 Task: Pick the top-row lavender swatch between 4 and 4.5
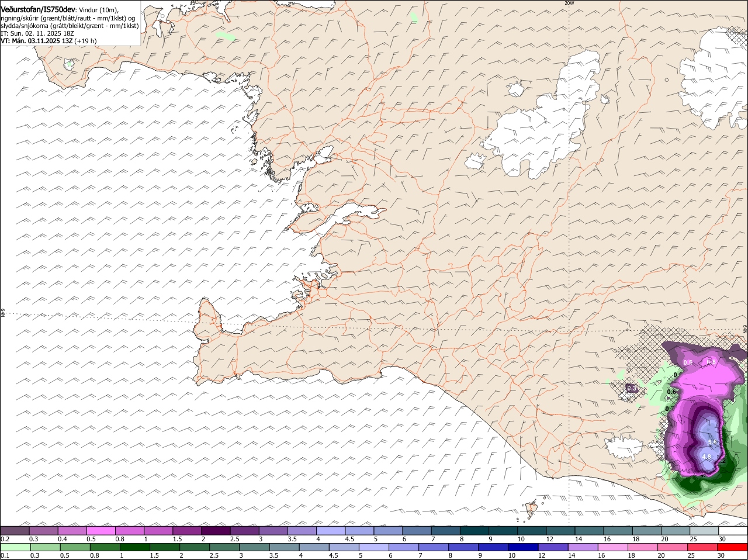(331, 530)
